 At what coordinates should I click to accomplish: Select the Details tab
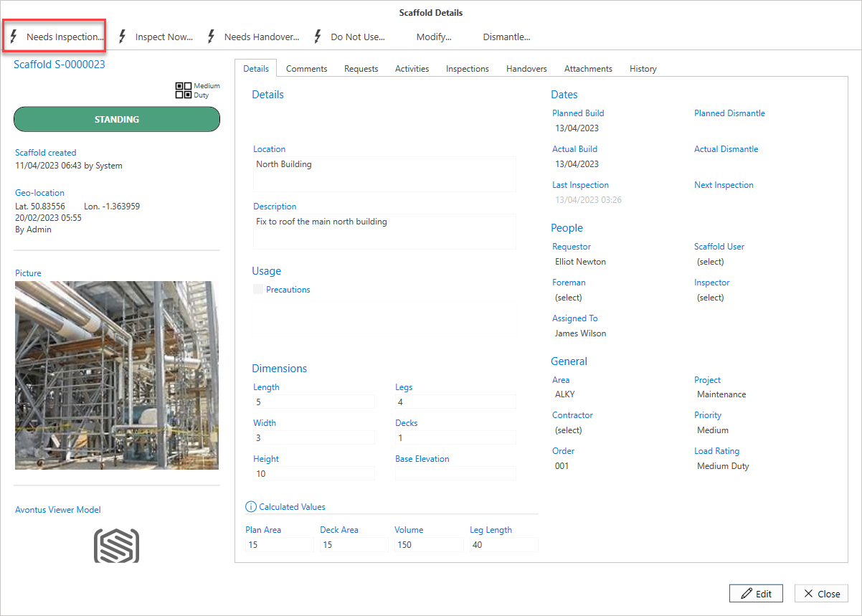pos(256,69)
